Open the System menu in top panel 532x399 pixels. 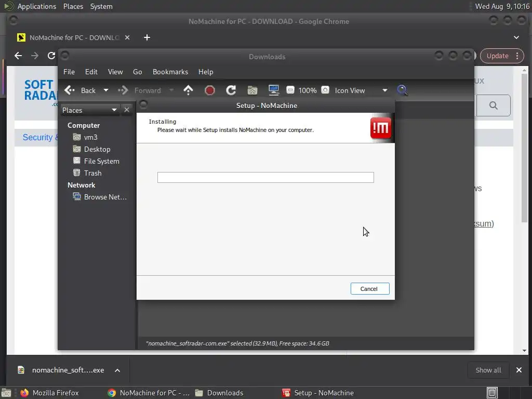(101, 6)
